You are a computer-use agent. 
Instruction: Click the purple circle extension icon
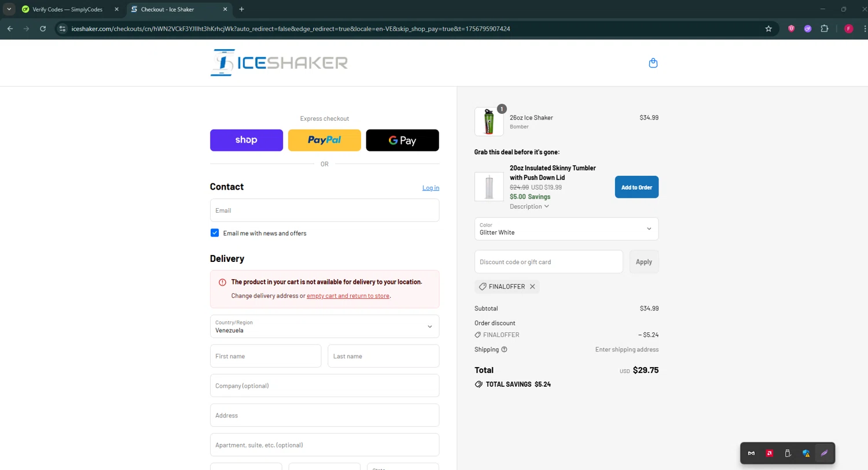[808, 29]
